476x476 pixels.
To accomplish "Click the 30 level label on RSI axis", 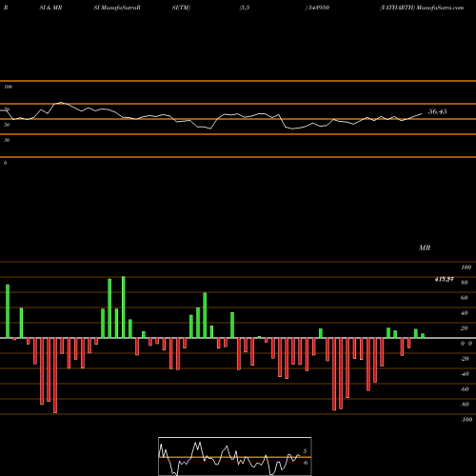I will pos(7,140).
